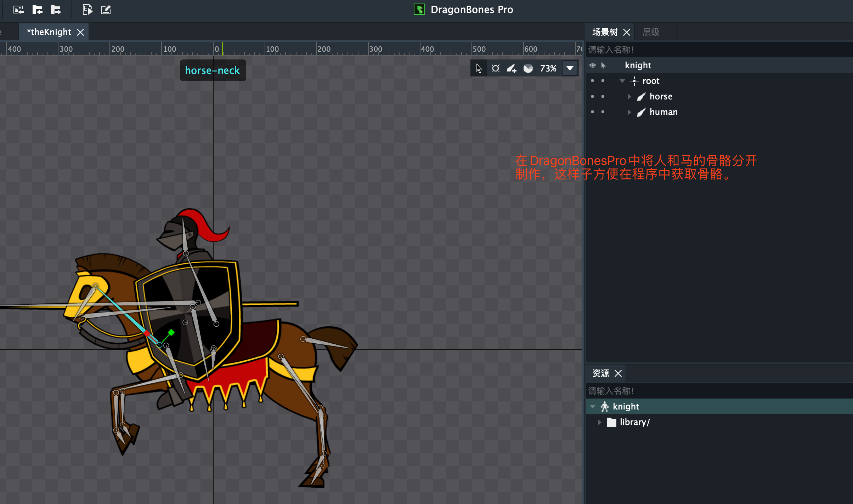Activate the pose transform box tool
The image size is (853, 504).
pyautogui.click(x=495, y=68)
